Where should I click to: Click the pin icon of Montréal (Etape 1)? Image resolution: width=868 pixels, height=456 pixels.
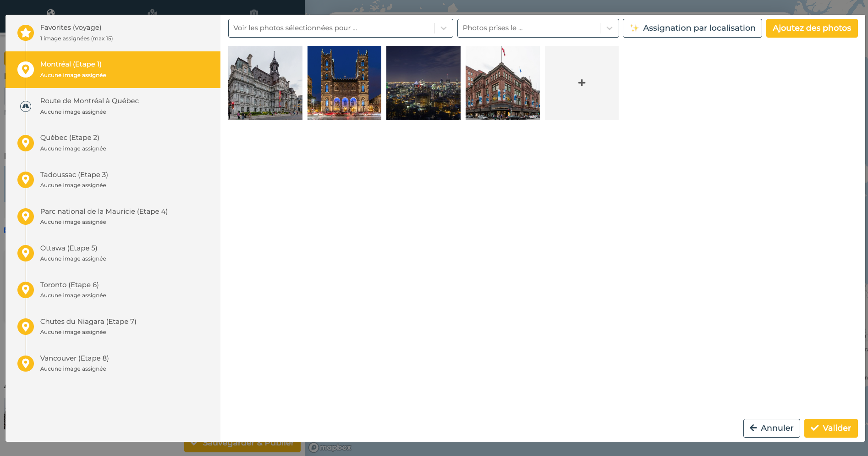[26, 69]
